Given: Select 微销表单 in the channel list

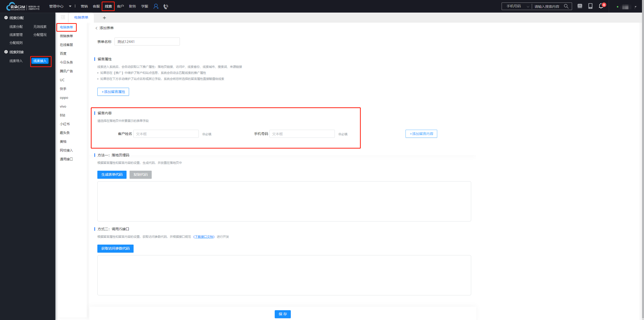Looking at the screenshot, I should (x=66, y=36).
